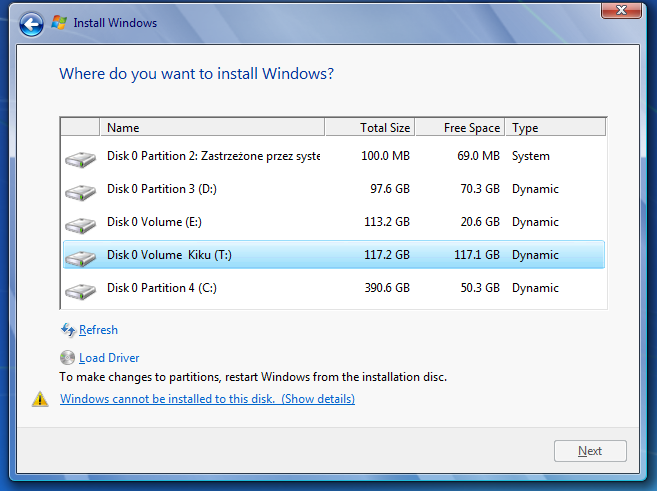The width and height of the screenshot is (657, 491).
Task: Click drive icon for Volume Kiku (T:)
Action: coord(80,258)
